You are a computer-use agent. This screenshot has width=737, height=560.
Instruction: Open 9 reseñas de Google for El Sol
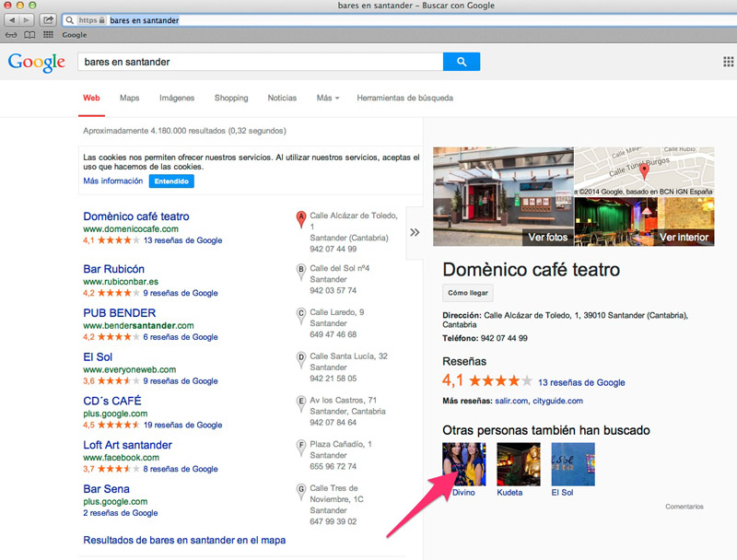coord(181,381)
